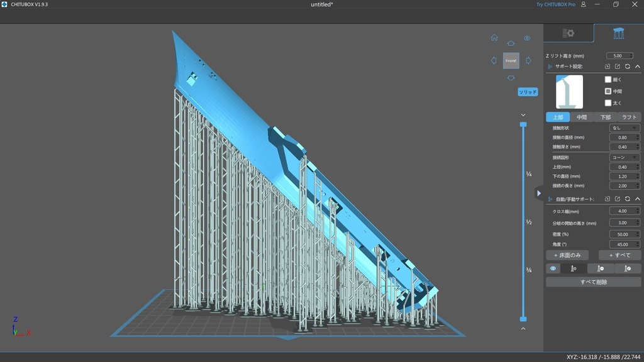Edit the 下の直径 value field

(x=625, y=177)
